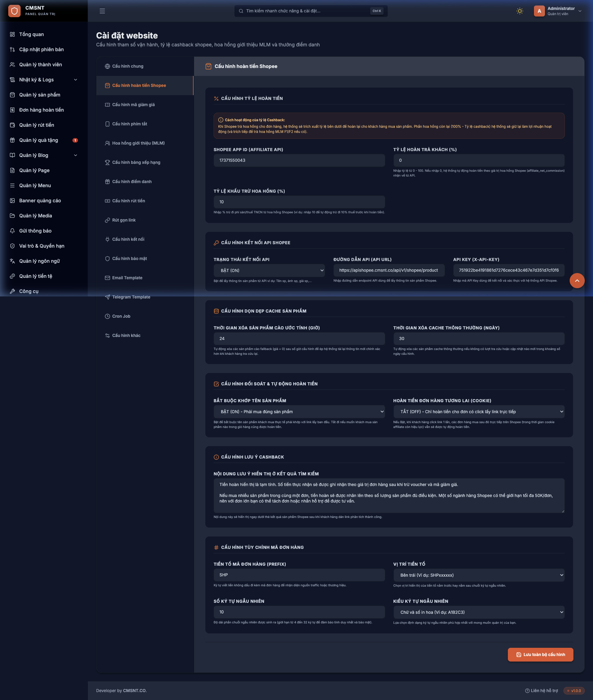Click the 24-hour fallback product deletion field

click(x=299, y=339)
